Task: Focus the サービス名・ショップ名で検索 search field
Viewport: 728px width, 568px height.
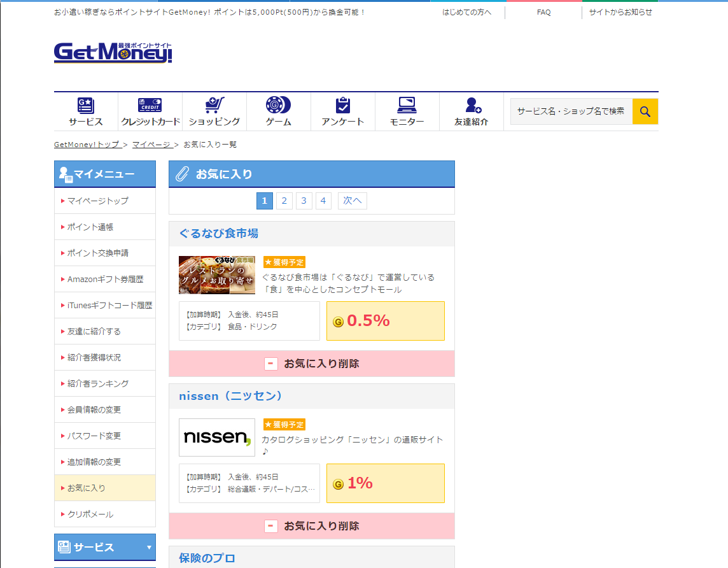Action: click(x=571, y=111)
